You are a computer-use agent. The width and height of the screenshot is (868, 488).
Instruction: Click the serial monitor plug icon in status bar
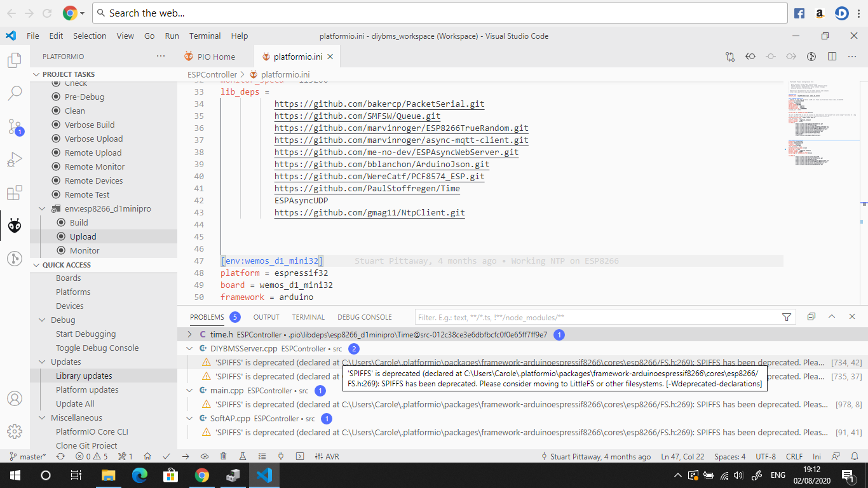click(x=280, y=456)
